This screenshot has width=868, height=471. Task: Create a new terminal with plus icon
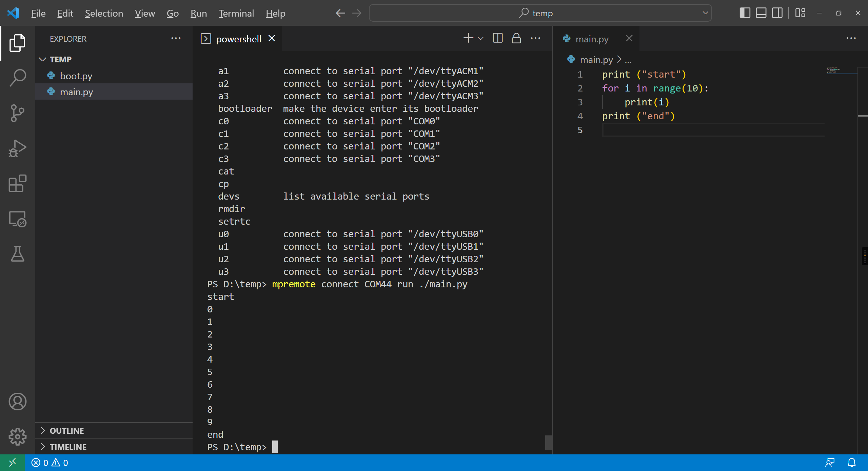[468, 38]
